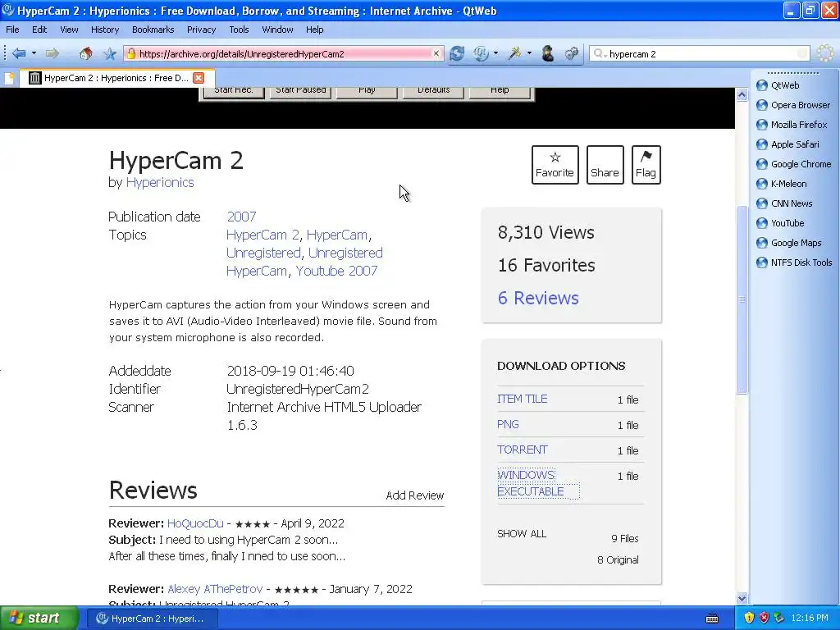This screenshot has width=840, height=630.
Task: Click the settings gears toolbar icon
Action: pyautogui.click(x=572, y=53)
